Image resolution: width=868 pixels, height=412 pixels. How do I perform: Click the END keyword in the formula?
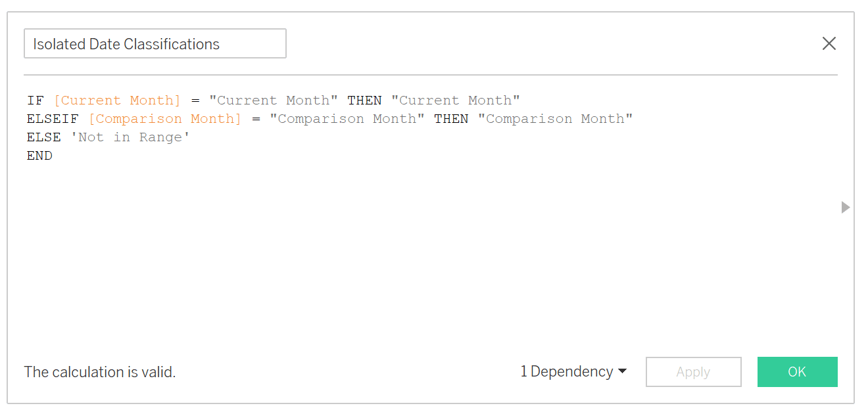click(x=39, y=155)
